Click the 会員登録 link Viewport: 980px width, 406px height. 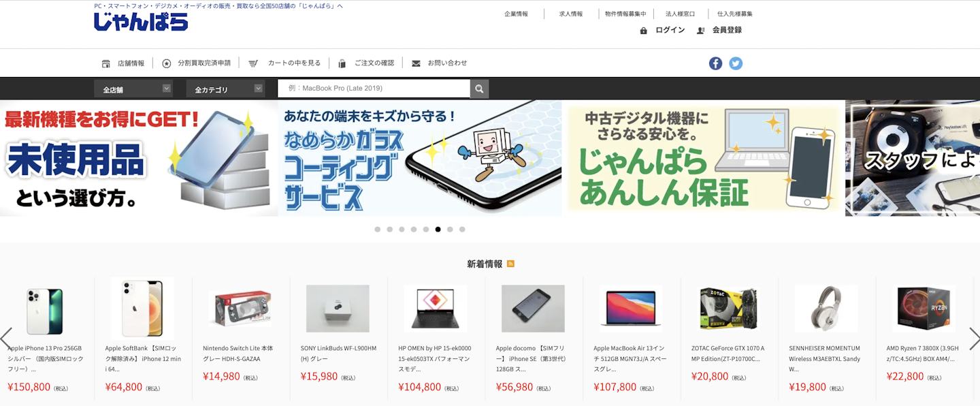tap(727, 30)
